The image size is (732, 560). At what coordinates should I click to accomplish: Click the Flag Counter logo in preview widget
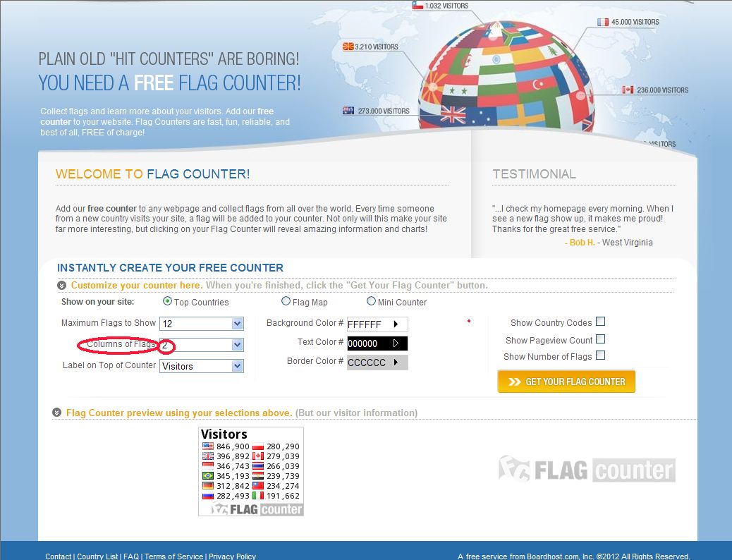(257, 509)
